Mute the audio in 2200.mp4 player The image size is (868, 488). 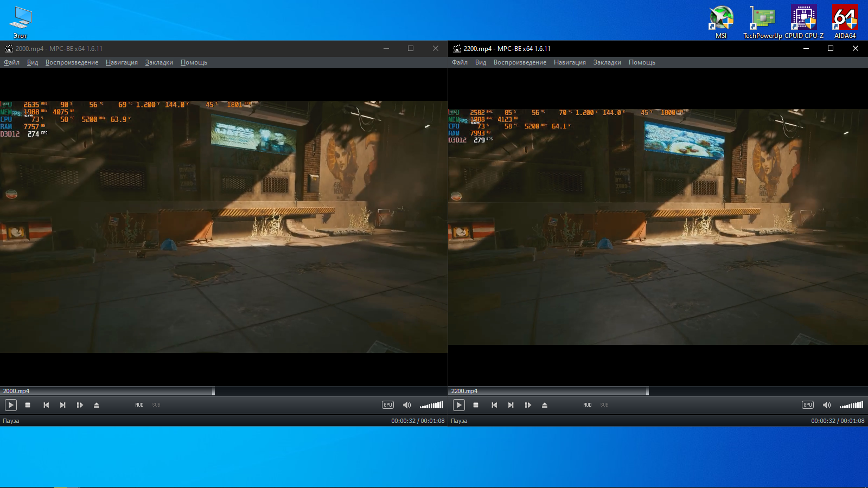click(827, 405)
